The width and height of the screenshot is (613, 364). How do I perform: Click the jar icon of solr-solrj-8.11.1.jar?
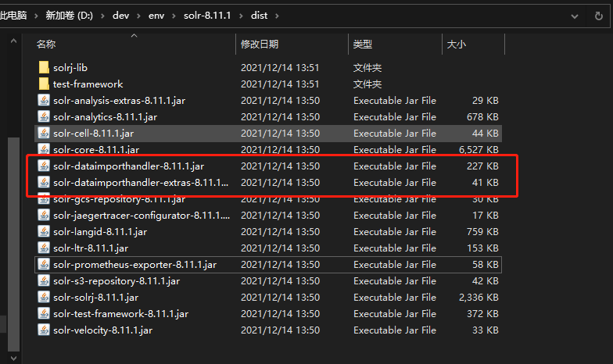44,297
